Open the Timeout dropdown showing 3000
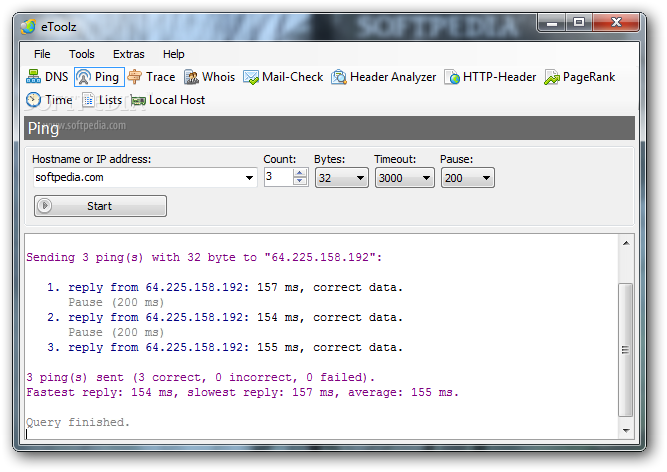Image resolution: width=667 pixels, height=472 pixels. (x=405, y=178)
